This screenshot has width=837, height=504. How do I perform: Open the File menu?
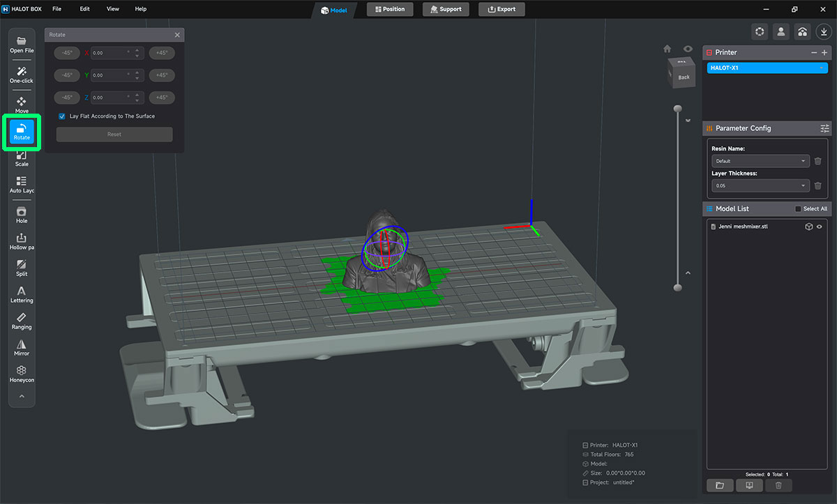click(56, 9)
